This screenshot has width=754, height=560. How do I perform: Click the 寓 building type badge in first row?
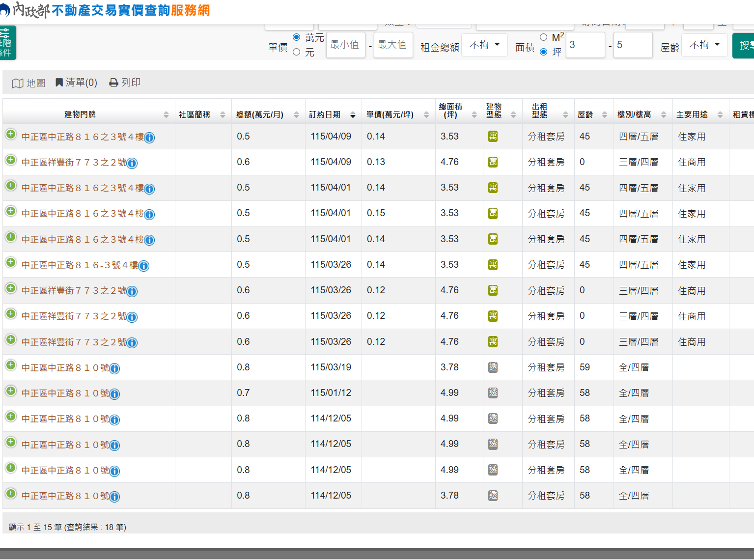coord(493,136)
